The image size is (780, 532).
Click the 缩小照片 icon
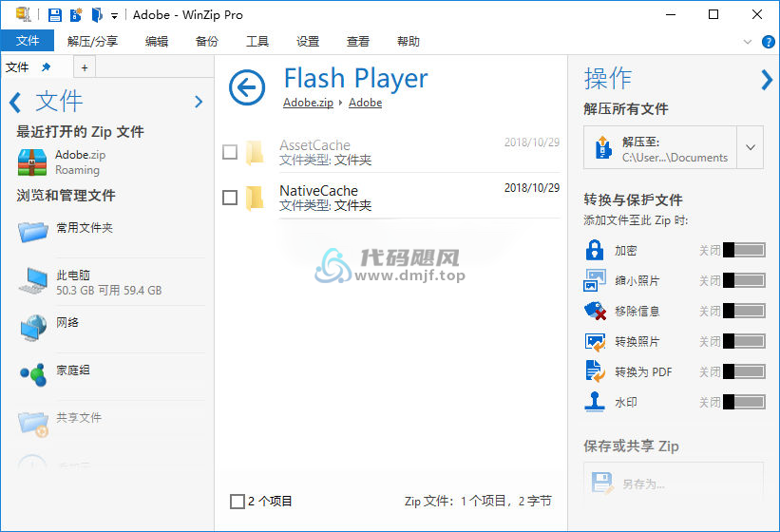pyautogui.click(x=595, y=280)
